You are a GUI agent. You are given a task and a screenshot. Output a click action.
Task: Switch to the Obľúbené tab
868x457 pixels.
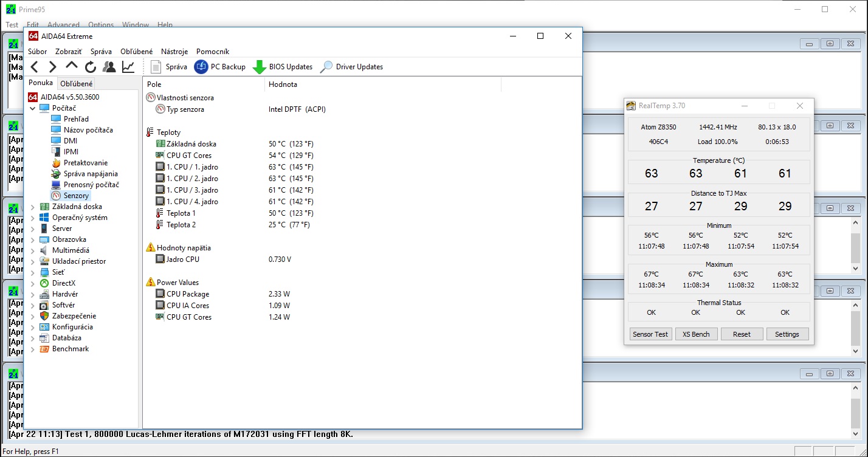point(77,84)
